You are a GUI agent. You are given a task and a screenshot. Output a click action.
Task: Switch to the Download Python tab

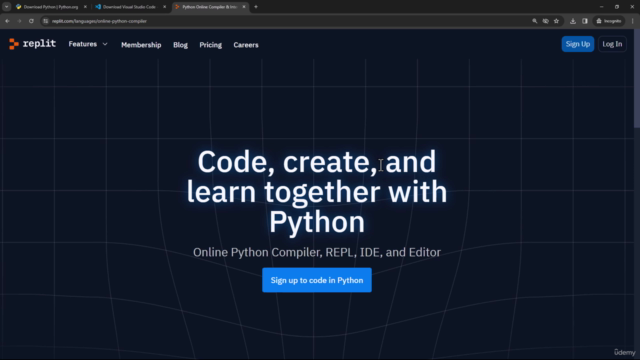pyautogui.click(x=51, y=7)
